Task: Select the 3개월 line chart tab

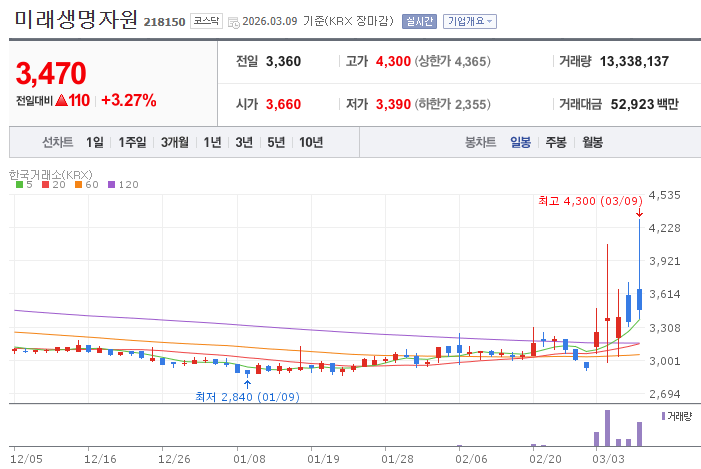Action: [175, 142]
